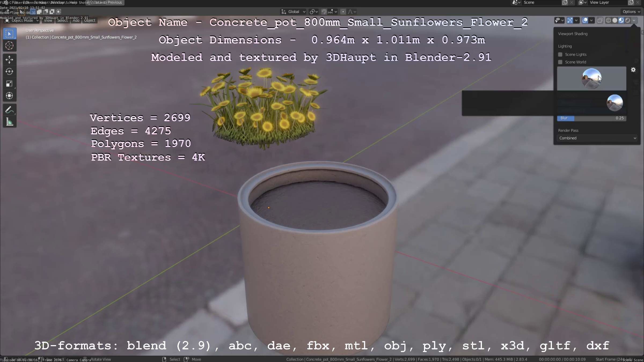Adjust the Blur slider
Screen dimensions: 644x362
(x=592, y=118)
